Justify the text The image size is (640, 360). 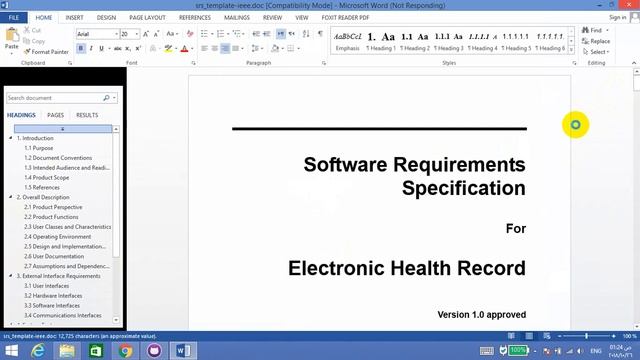(x=236, y=49)
